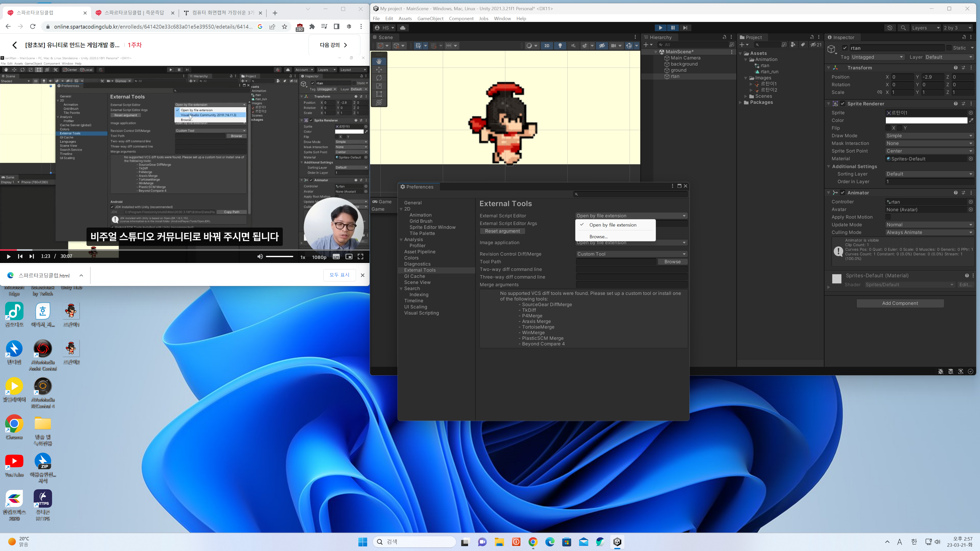The image size is (980, 551).
Task: Select the Rect tool in Scene view
Action: click(379, 94)
